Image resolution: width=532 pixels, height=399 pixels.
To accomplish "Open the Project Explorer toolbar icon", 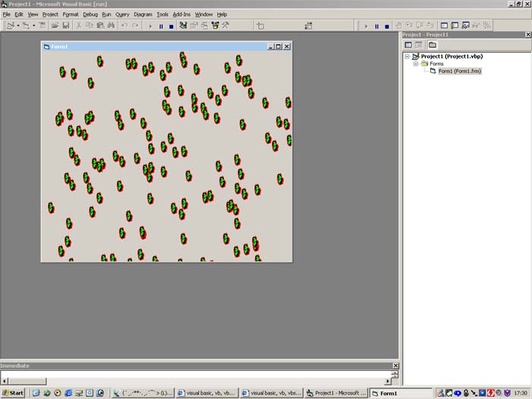I will point(183,26).
